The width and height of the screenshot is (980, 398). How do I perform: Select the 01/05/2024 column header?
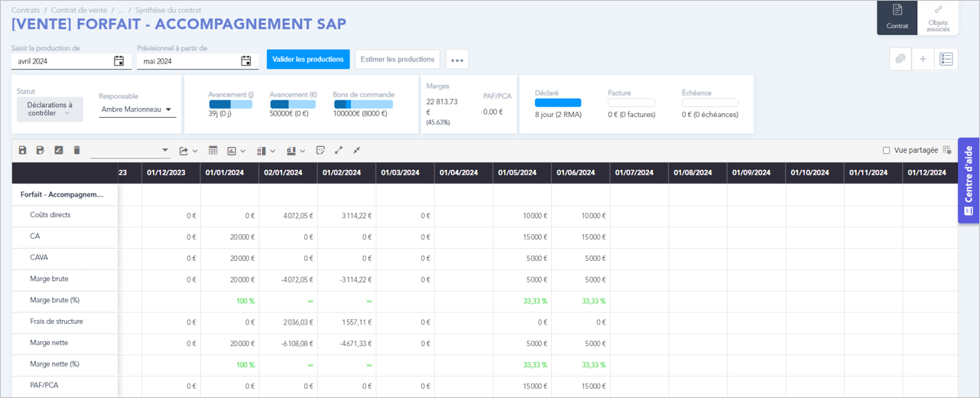pos(522,173)
